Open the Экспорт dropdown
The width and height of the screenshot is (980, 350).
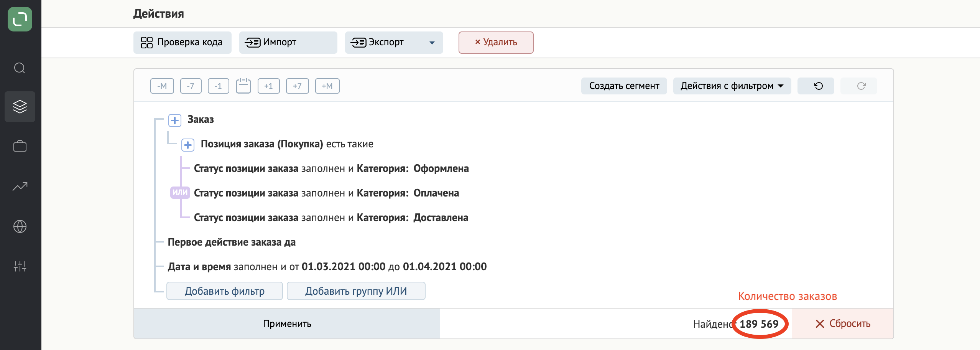click(394, 42)
